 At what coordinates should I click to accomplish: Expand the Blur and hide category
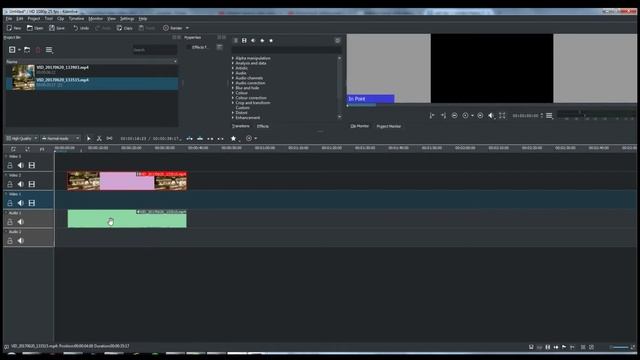(233, 88)
